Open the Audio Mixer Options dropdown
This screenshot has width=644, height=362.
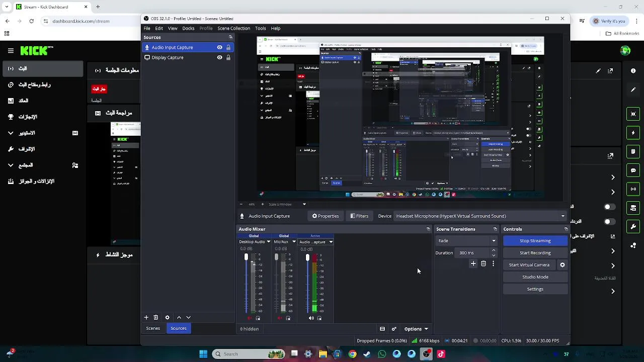tap(416, 329)
